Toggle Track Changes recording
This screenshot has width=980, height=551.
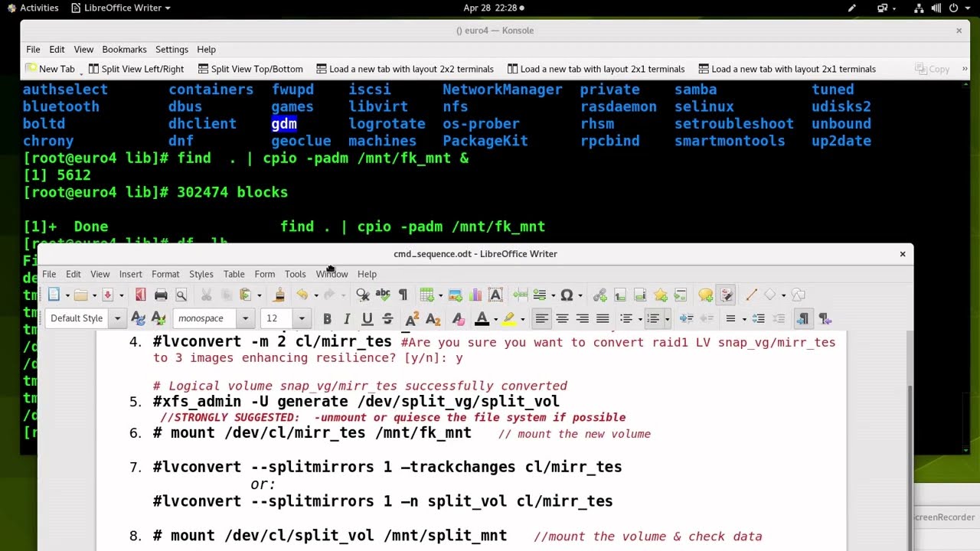point(726,295)
